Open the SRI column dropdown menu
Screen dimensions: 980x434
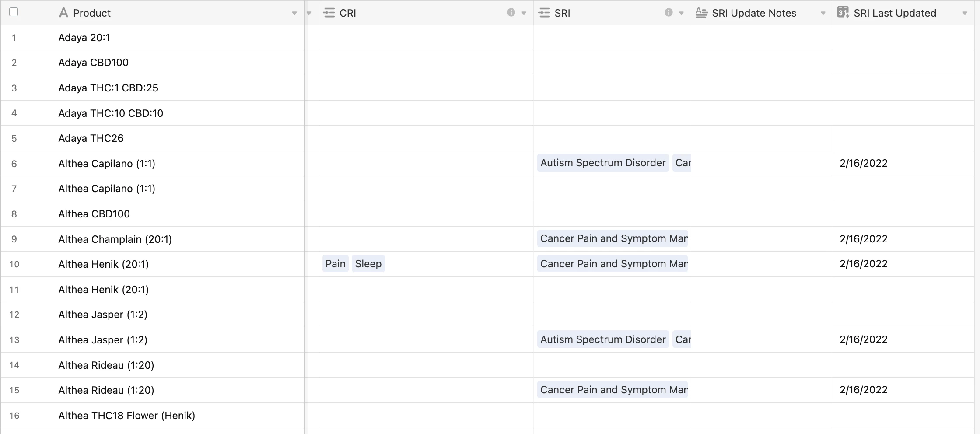681,14
